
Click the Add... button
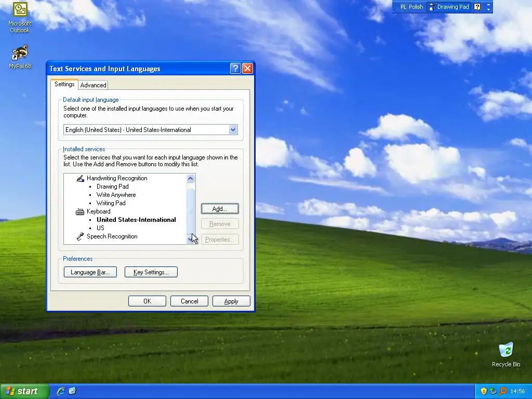(x=220, y=209)
